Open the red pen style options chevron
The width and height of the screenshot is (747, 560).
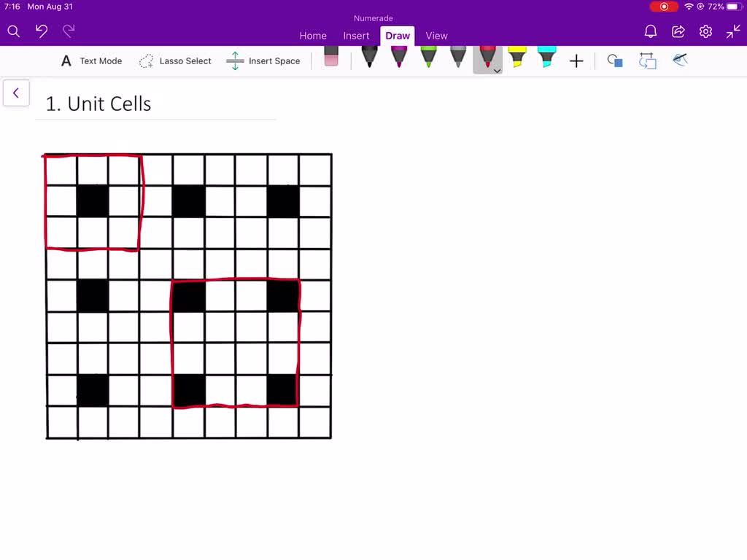point(497,71)
